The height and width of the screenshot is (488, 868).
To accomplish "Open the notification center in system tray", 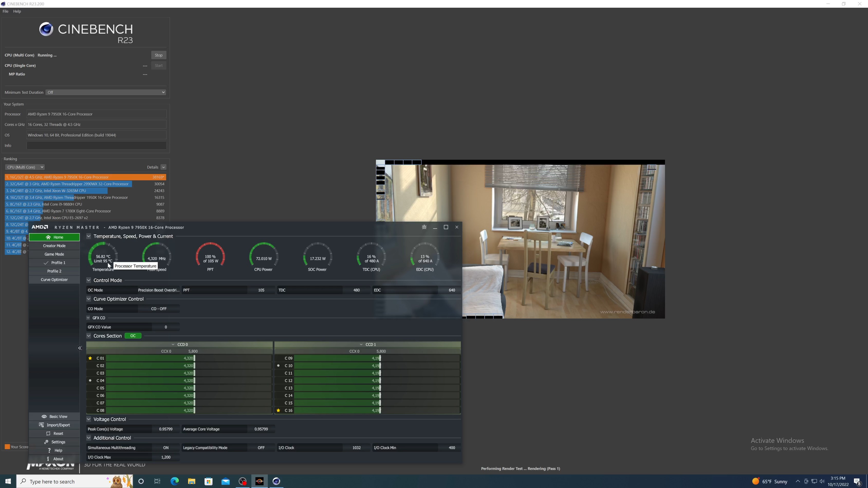I will tap(857, 481).
